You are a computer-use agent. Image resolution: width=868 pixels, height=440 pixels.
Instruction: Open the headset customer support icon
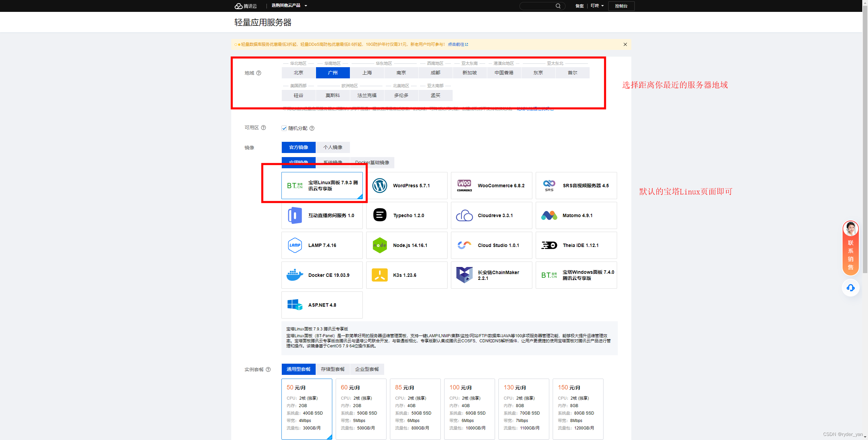(850, 288)
